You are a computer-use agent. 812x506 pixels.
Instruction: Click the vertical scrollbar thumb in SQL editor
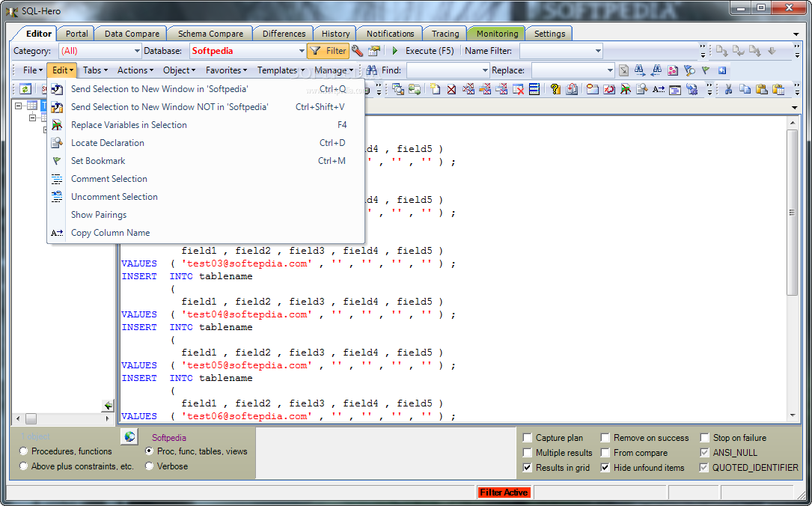[x=793, y=213]
